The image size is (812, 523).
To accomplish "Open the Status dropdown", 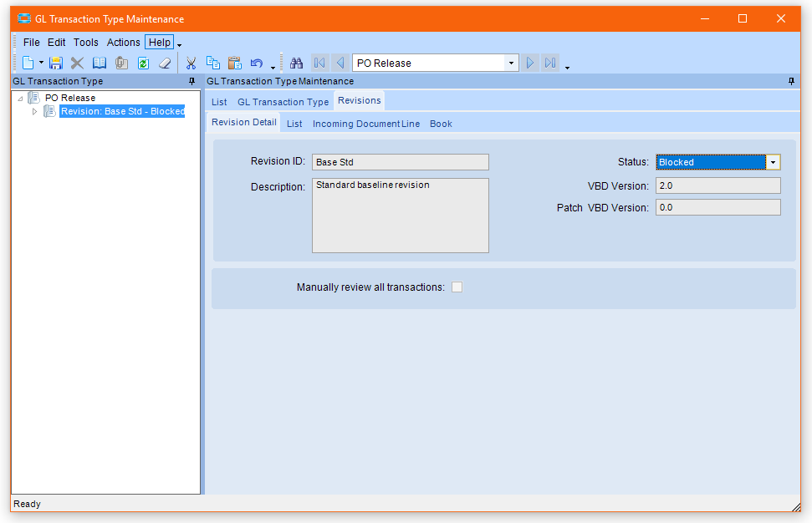I will click(x=774, y=162).
